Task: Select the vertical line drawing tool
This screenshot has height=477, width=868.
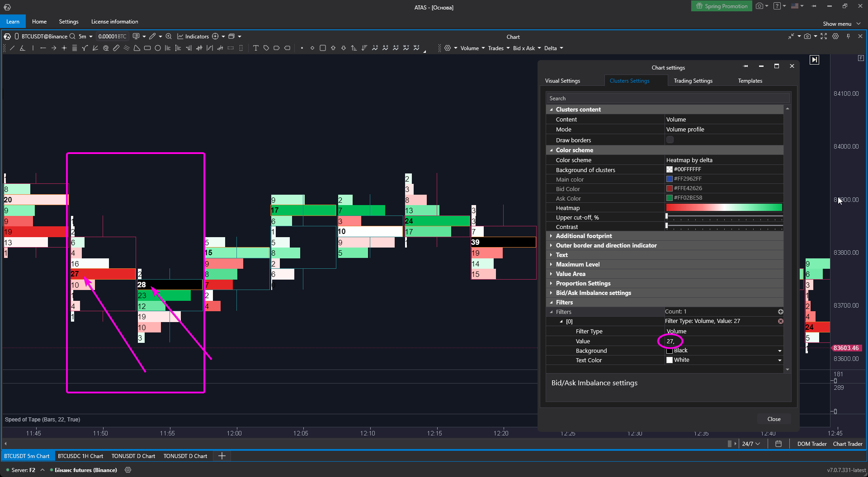Action: tap(33, 48)
